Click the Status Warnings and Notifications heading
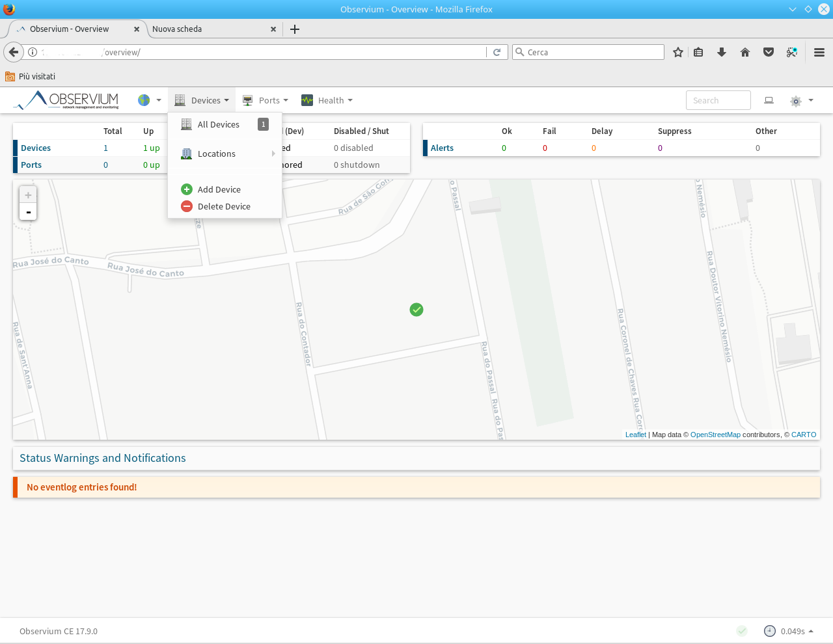 (103, 458)
